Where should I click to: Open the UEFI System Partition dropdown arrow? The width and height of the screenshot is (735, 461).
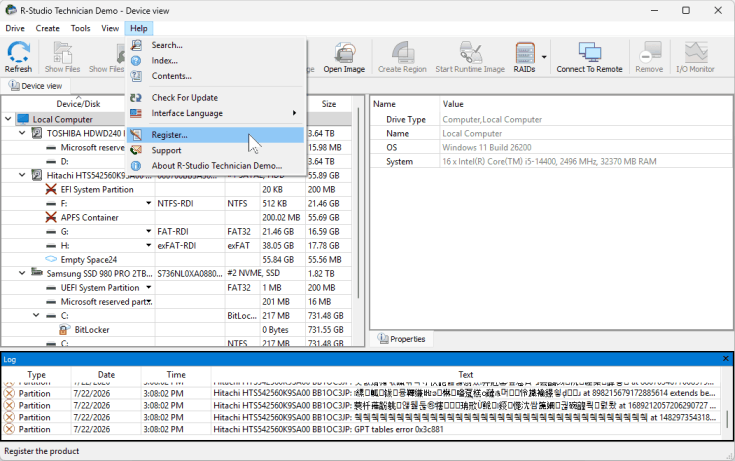[x=149, y=287]
